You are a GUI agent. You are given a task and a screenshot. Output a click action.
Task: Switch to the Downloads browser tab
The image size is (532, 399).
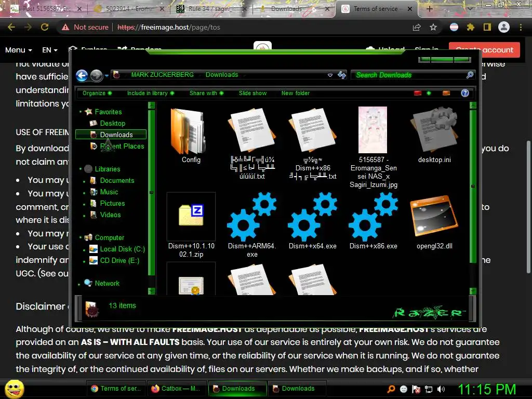point(294,9)
